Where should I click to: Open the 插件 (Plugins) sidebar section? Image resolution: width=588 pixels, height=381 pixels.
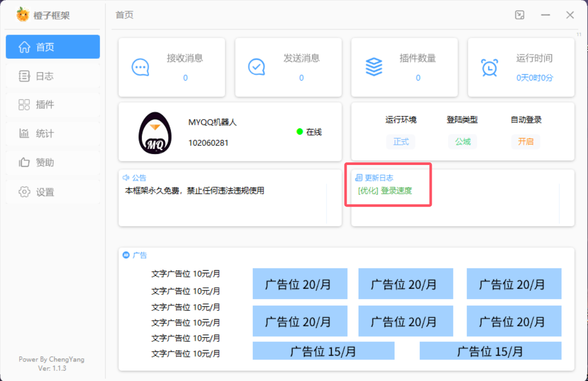tap(52, 104)
